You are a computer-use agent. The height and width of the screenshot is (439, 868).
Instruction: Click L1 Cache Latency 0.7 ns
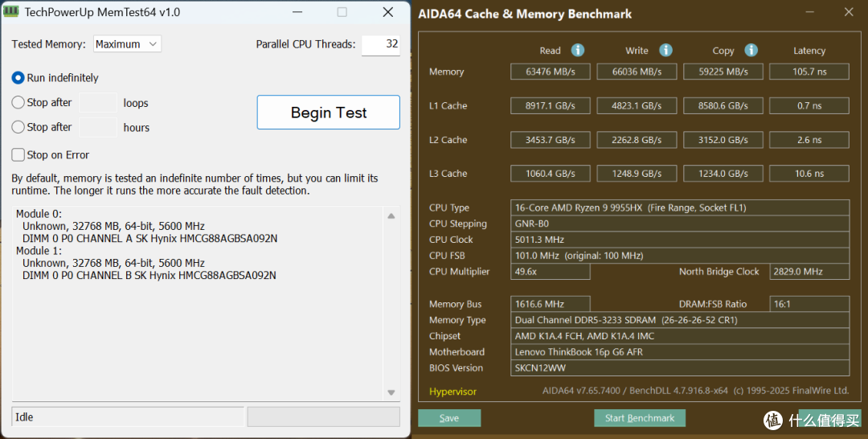tap(809, 106)
